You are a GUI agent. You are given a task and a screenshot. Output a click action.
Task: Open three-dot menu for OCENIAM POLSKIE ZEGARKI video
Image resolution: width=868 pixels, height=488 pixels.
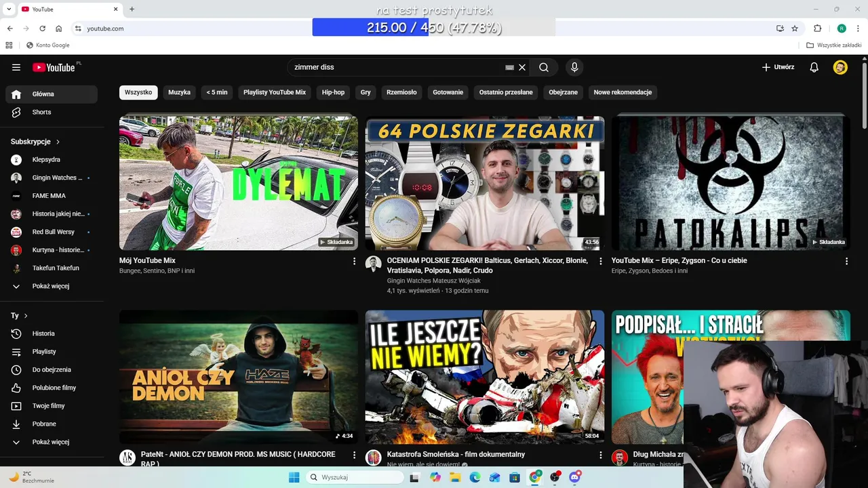coord(600,261)
